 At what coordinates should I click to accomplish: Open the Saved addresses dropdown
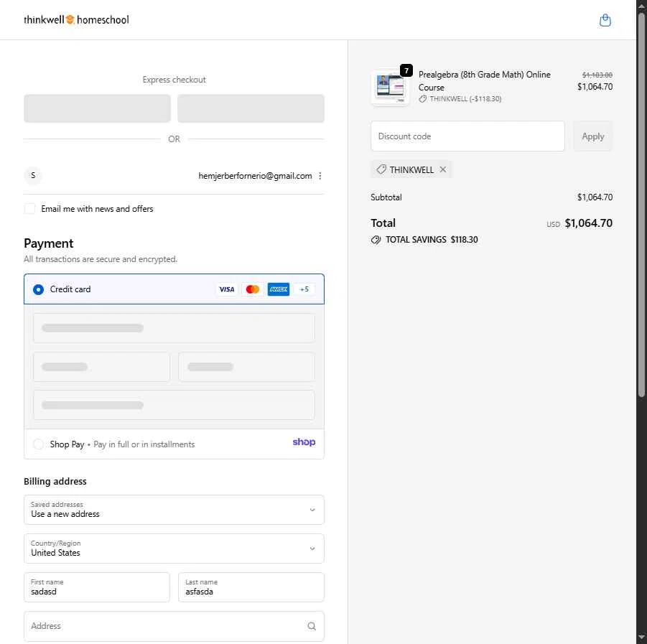click(x=174, y=510)
